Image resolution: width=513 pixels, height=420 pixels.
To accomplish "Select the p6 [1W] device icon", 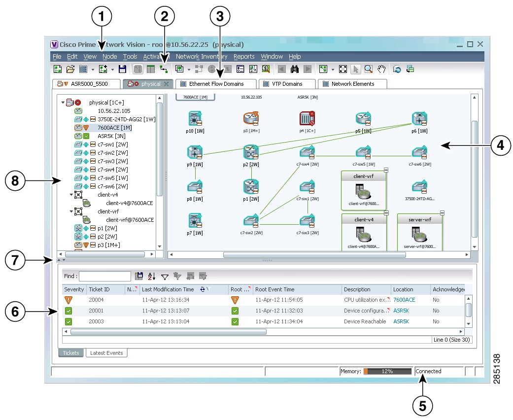I will pyautogui.click(x=419, y=118).
